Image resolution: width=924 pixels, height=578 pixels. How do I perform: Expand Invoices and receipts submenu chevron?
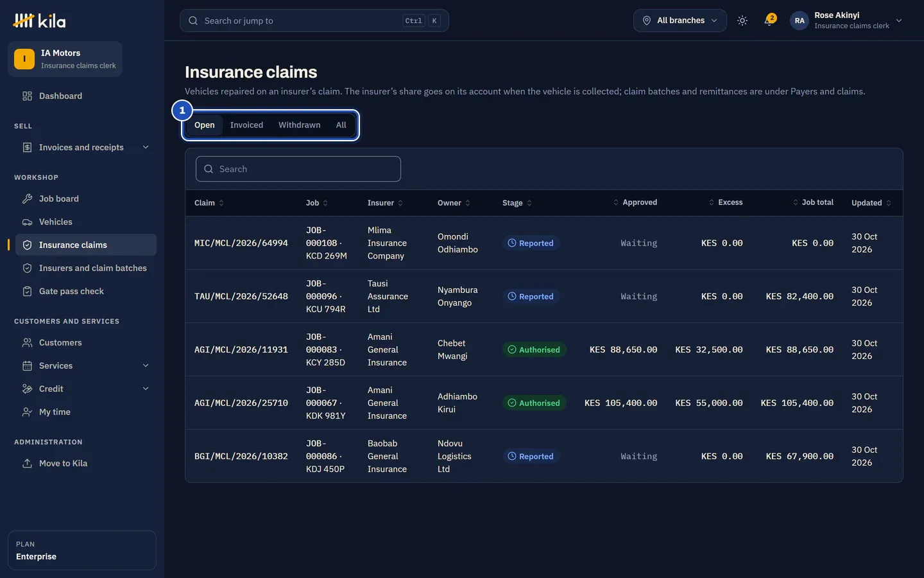click(146, 147)
